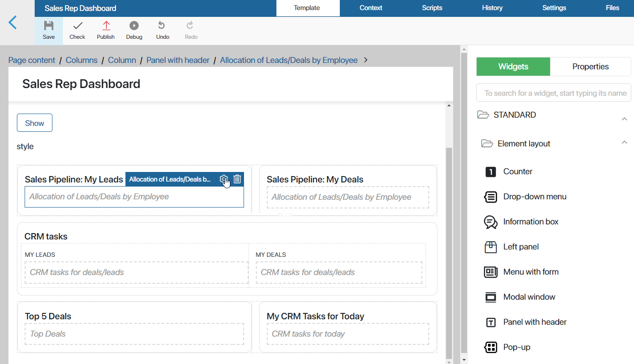Select Allocation widget under My Deals
The width and height of the screenshot is (634, 364).
coord(348,197)
